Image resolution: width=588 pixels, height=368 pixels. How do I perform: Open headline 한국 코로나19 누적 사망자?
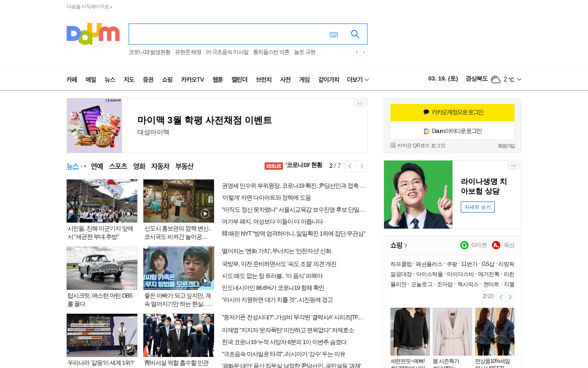tap(284, 342)
